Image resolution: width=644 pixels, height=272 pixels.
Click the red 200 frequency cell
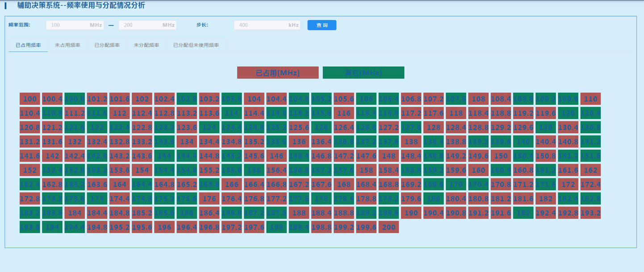pos(389,227)
